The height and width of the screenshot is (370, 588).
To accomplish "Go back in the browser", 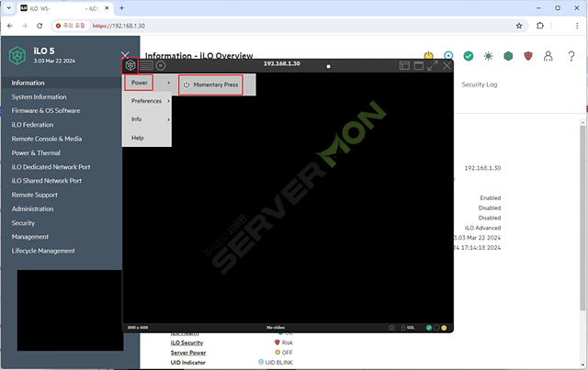I will click(10, 26).
